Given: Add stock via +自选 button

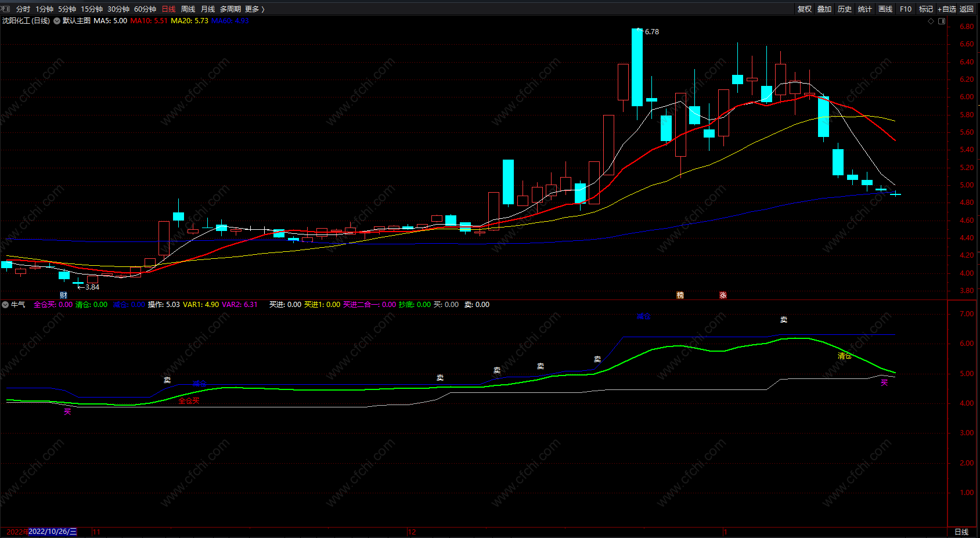Looking at the screenshot, I should (946, 9).
